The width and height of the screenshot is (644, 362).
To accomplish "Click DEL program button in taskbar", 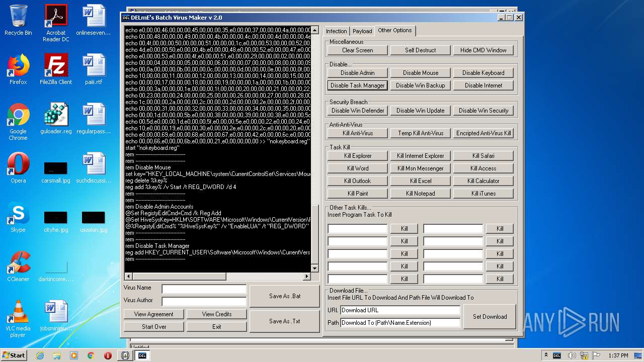I will coord(142,355).
